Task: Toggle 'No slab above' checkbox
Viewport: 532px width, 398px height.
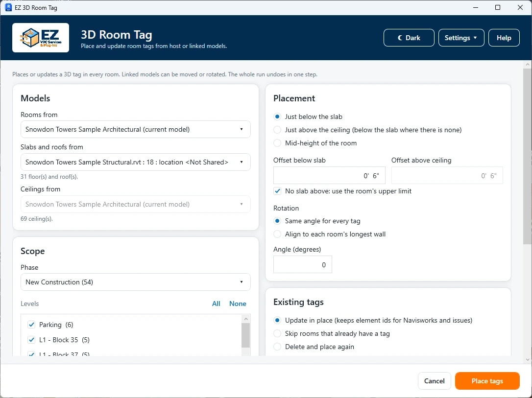Action: (x=278, y=191)
